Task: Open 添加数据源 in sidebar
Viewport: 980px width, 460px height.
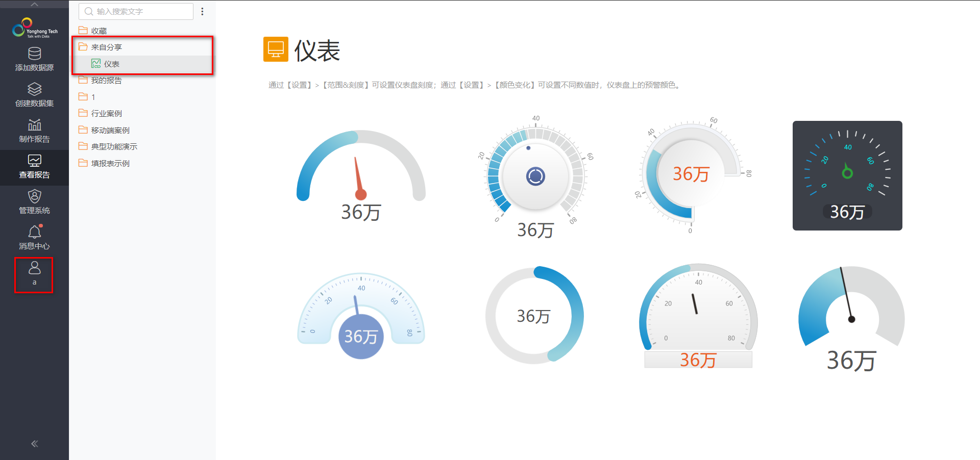Action: (x=34, y=60)
